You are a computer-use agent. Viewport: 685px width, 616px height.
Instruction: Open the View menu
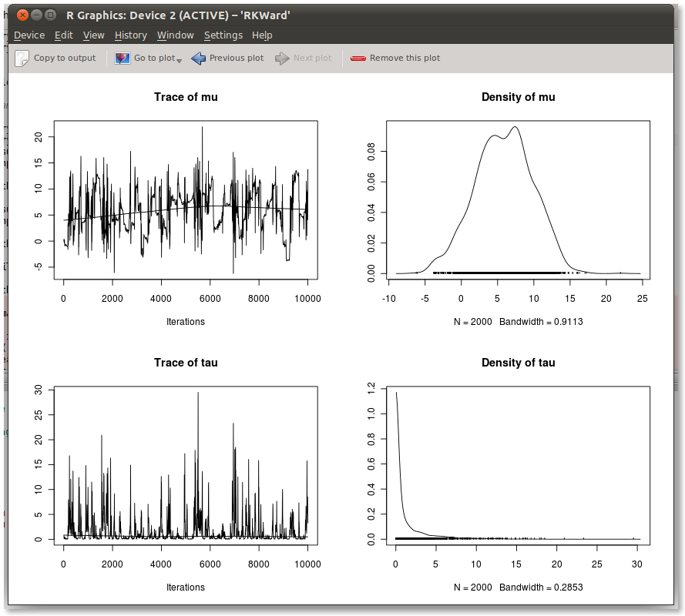93,35
